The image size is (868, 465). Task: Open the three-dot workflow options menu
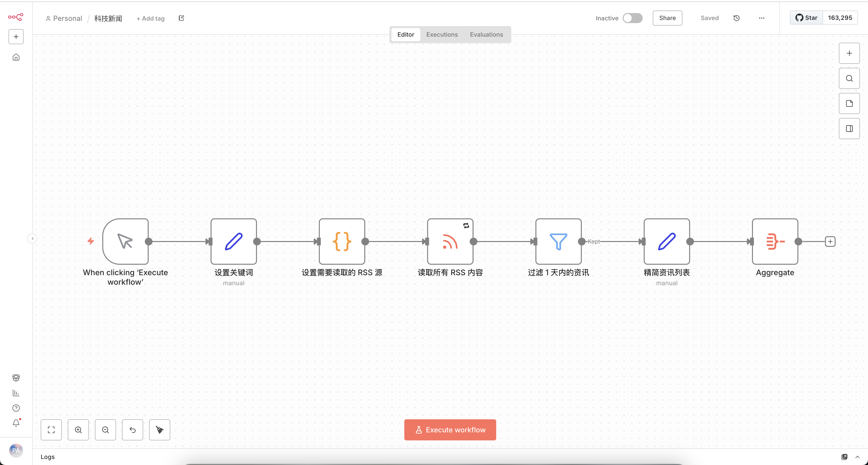pyautogui.click(x=762, y=18)
